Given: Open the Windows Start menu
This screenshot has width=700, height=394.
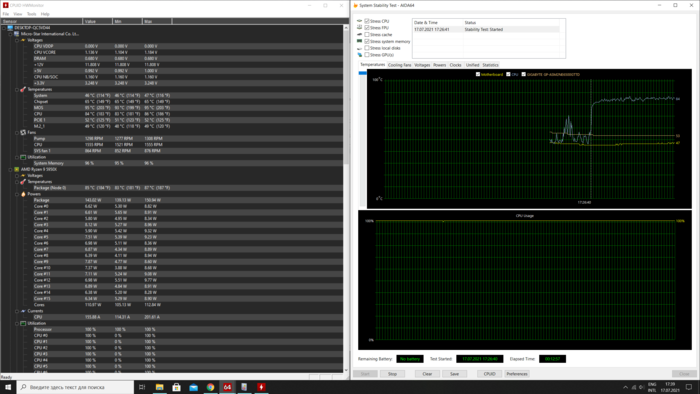Looking at the screenshot, I should [8, 387].
